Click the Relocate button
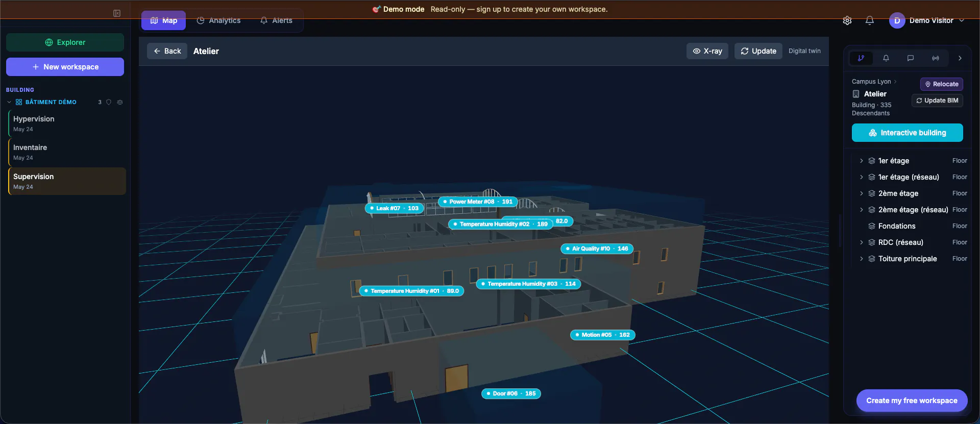 (942, 84)
